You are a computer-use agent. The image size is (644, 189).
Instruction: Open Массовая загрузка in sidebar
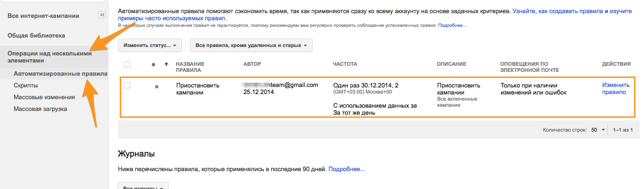[x=40, y=109]
